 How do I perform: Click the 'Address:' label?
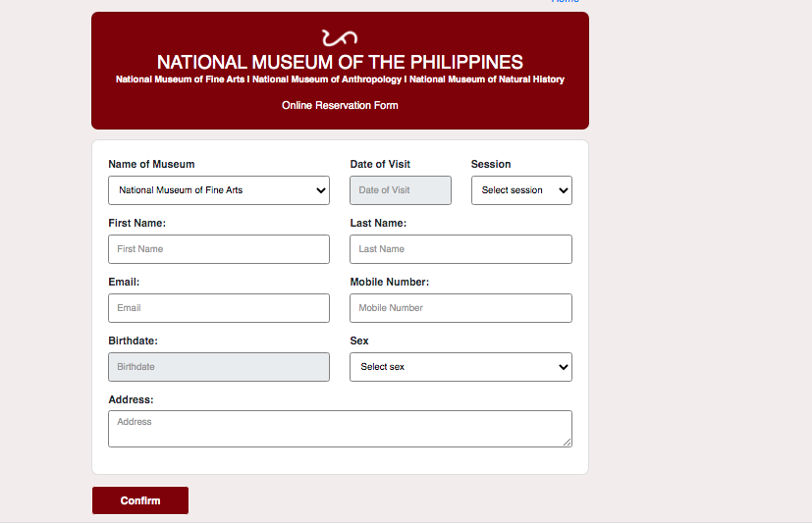tap(131, 399)
